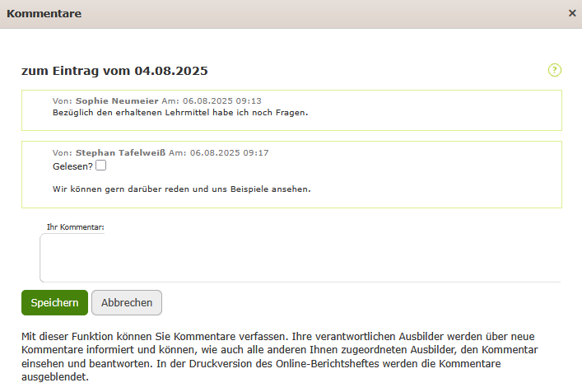Cancel with the Abbrechen button
The height and width of the screenshot is (392, 582).
(x=127, y=302)
